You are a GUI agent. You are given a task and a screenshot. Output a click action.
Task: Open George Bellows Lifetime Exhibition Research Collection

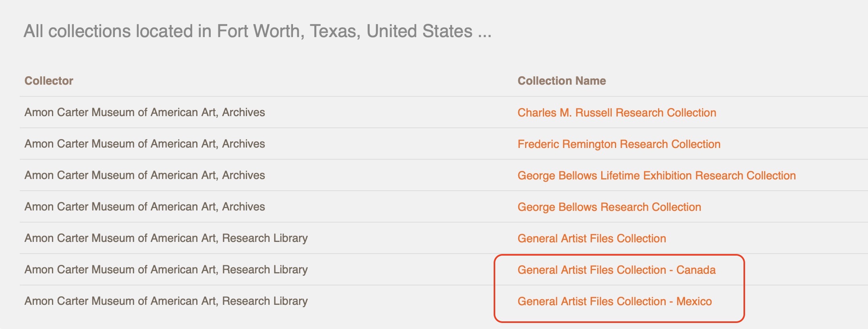coord(656,175)
